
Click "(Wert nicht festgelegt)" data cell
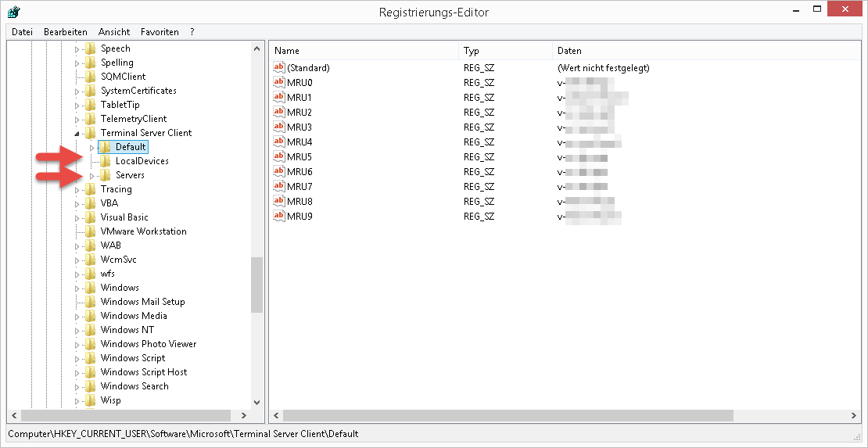coord(604,67)
